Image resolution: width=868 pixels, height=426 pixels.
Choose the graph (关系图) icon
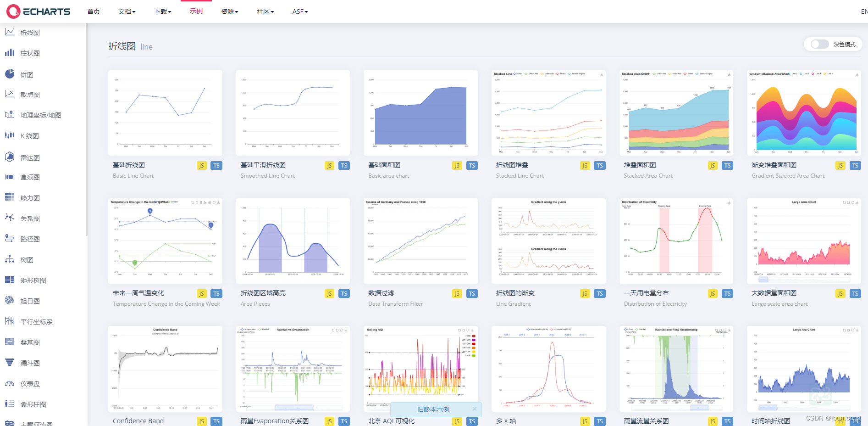pyautogui.click(x=9, y=218)
